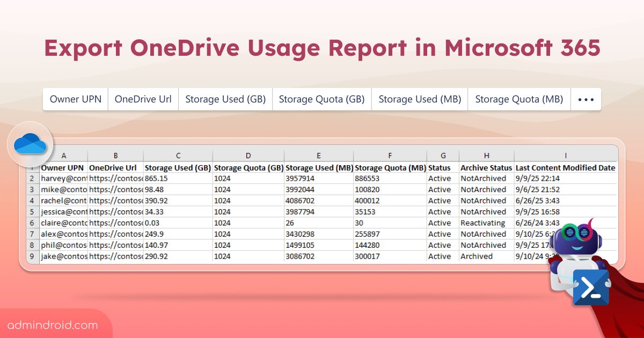
Task: Click the 3957914 Storage Used (MB) cell
Action: pyautogui.click(x=319, y=178)
